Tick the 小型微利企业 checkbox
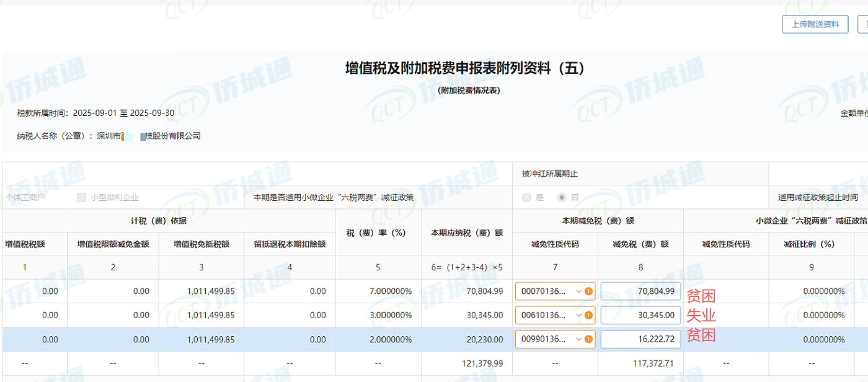Viewport: 868px width, 382px height. (81, 197)
